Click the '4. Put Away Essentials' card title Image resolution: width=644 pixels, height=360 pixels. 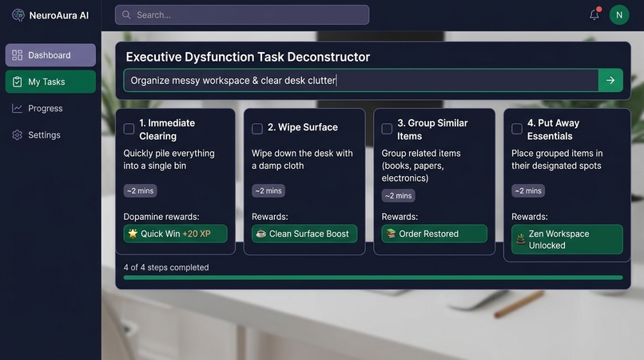(553, 130)
